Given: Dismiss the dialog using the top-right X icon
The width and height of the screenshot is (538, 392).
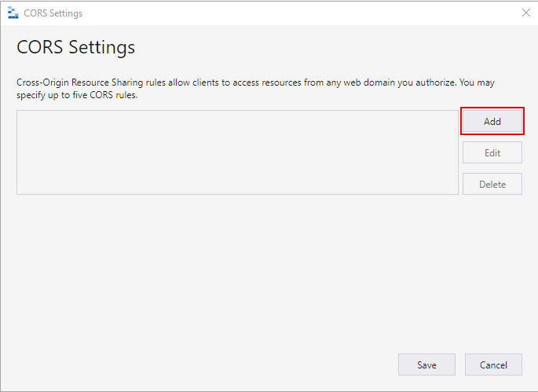Looking at the screenshot, I should pos(525,13).
